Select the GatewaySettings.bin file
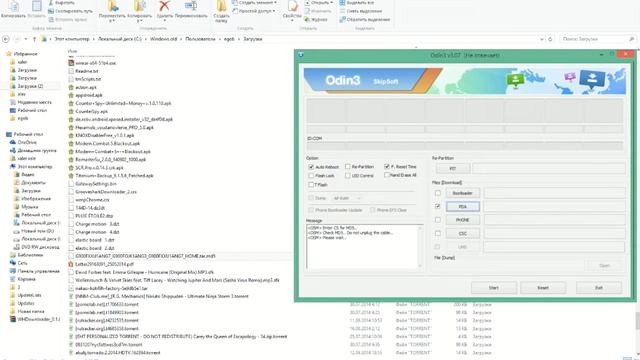This screenshot has height=360, width=640. pyautogui.click(x=96, y=184)
